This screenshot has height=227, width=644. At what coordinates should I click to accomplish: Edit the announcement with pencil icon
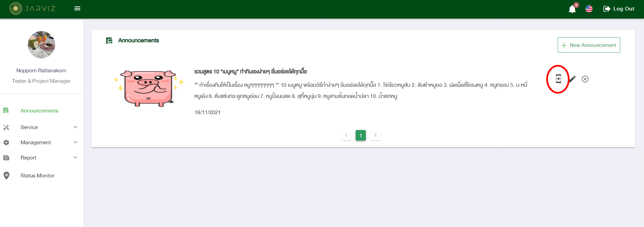(572, 79)
